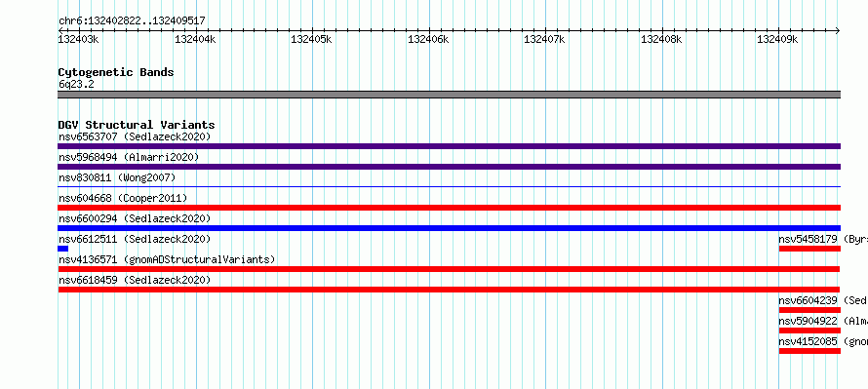This screenshot has width=868, height=389.
Task: Open the nsv5968494 (Almarri2020) label
Action: tap(129, 157)
